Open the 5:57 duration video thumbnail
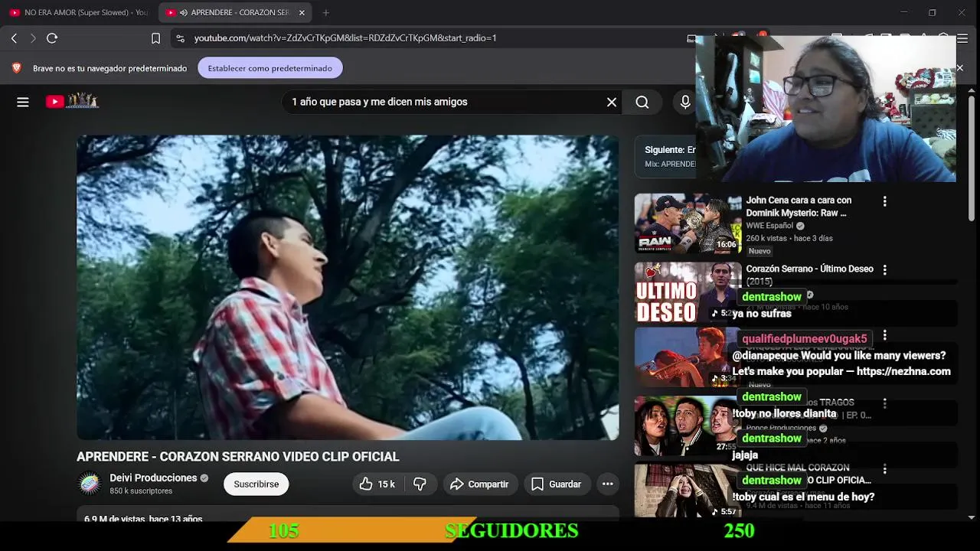 [x=688, y=491]
